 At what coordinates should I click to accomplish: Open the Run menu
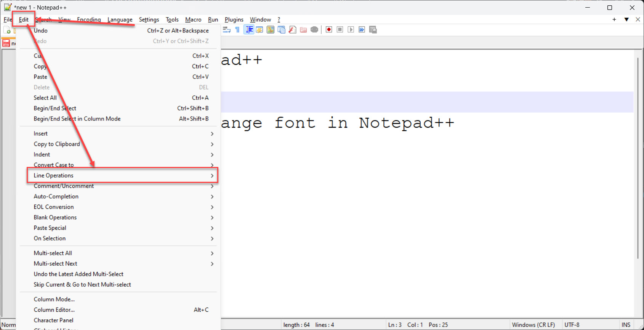click(x=213, y=19)
